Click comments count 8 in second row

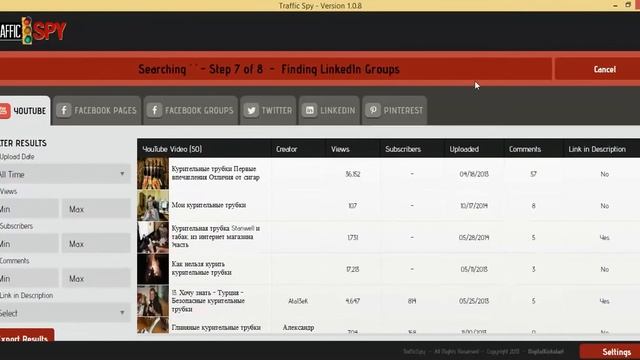point(533,206)
